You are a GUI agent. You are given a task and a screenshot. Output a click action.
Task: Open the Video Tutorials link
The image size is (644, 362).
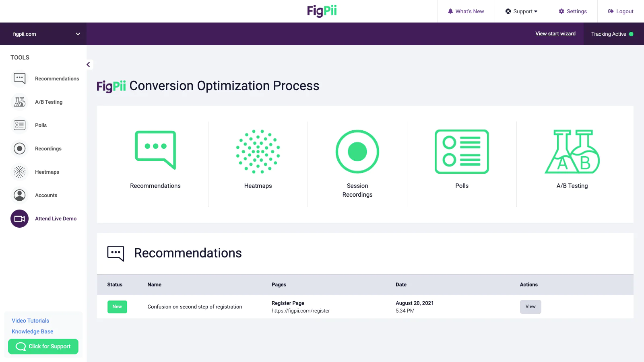[30, 321]
